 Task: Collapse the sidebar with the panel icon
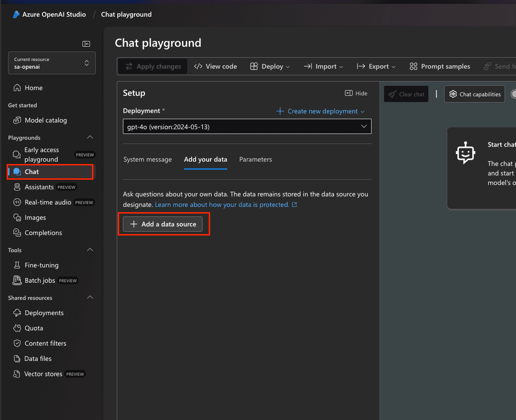(x=86, y=43)
